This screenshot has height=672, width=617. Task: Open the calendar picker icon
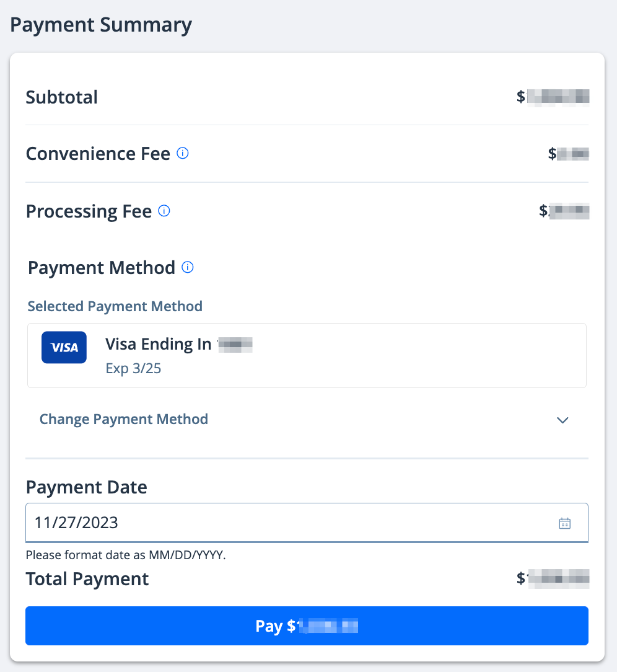tap(564, 523)
